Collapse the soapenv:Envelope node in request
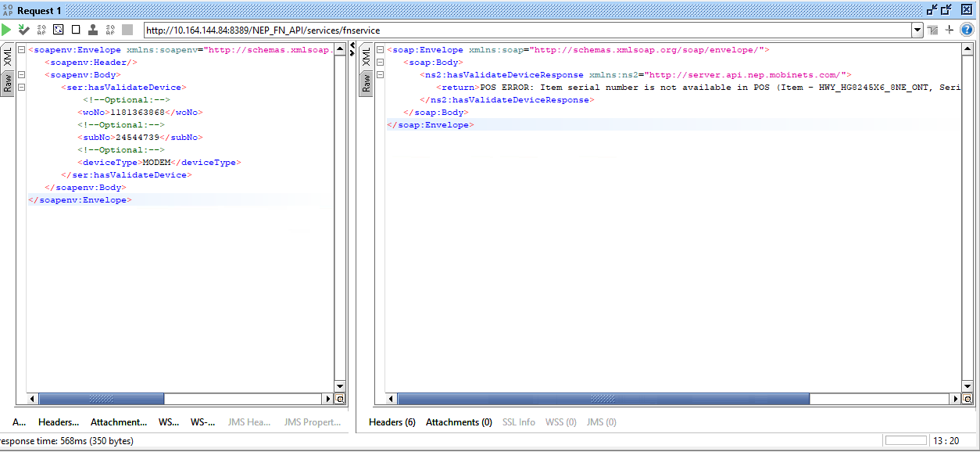Viewport: 980px width, 452px height. pos(21,50)
